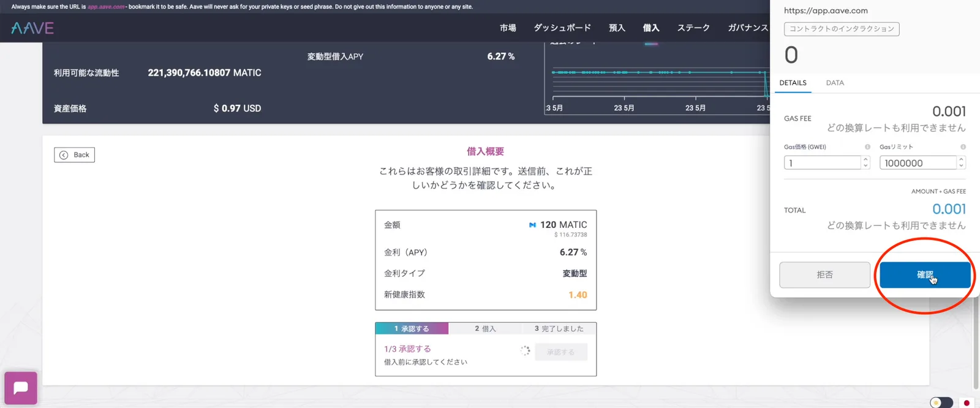Click the disabled 承認する button

pyautogui.click(x=560, y=352)
